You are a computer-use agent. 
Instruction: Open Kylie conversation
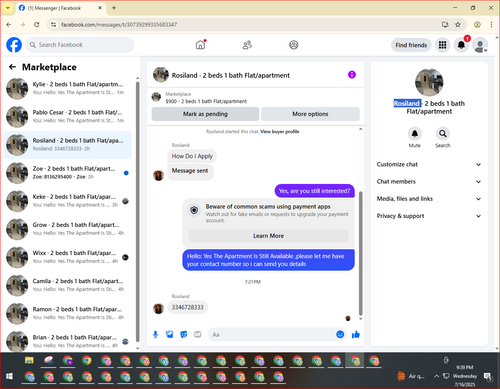[x=67, y=89]
